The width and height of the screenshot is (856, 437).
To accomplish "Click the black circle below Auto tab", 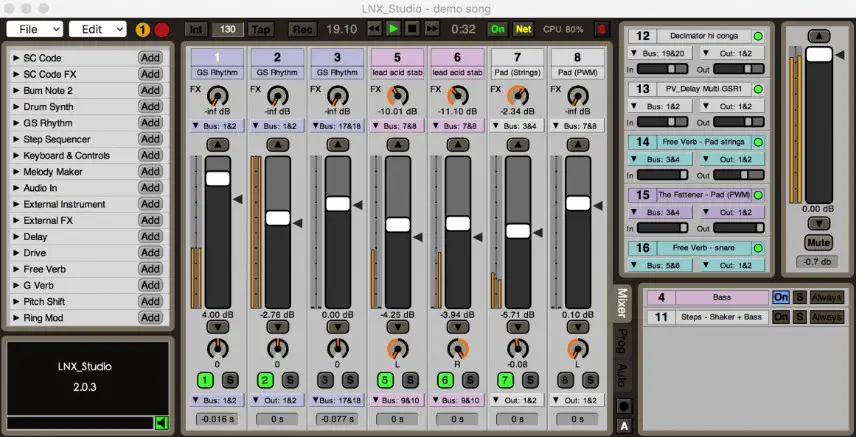I will (623, 406).
